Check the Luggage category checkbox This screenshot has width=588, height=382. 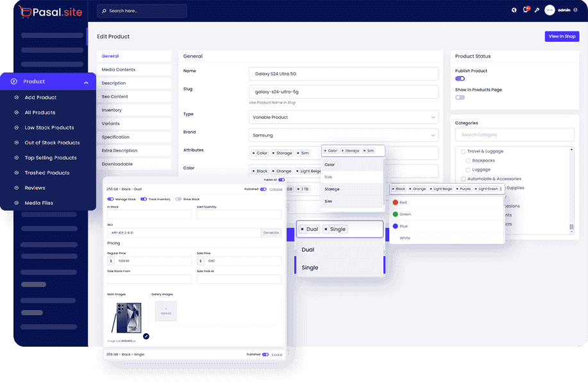coord(468,169)
